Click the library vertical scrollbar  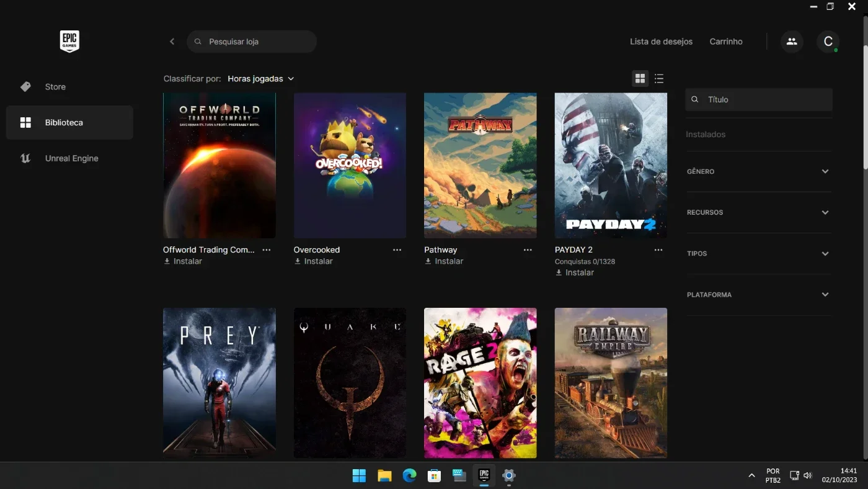coord(865,105)
